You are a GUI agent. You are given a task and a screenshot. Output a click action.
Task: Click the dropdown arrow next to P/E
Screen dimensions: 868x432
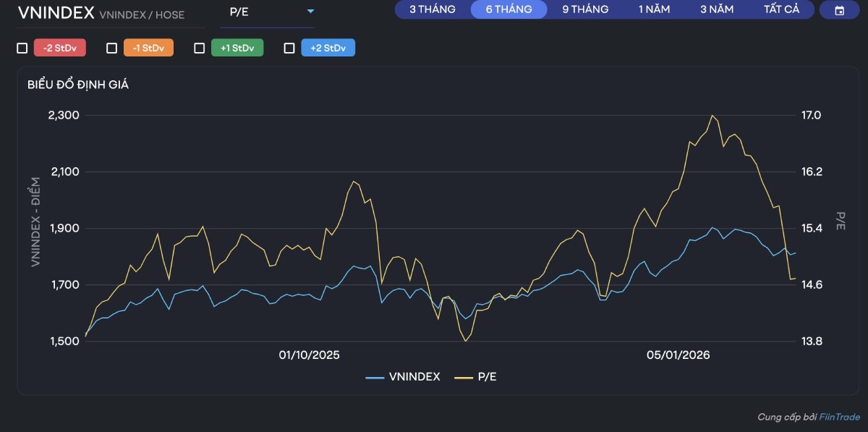(x=310, y=11)
